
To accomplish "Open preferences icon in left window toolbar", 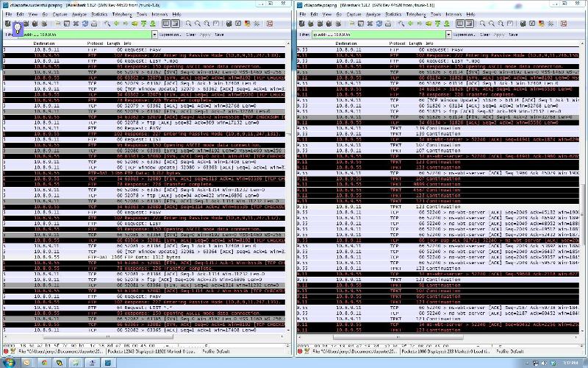I will click(257, 24).
